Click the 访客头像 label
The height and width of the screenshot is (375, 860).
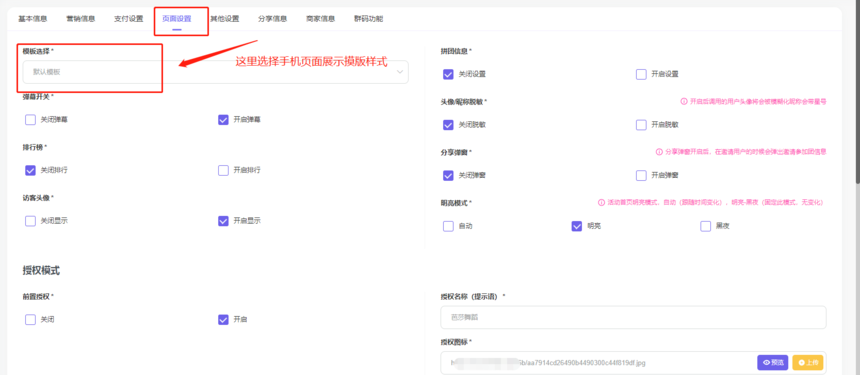pyautogui.click(x=38, y=197)
